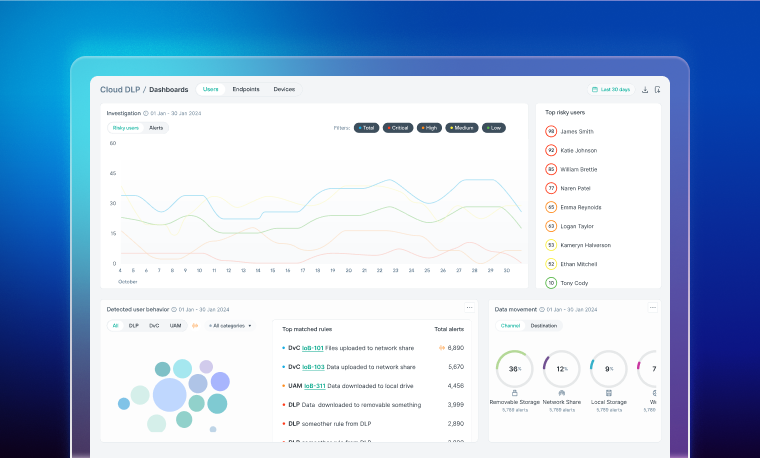Click the download icon in the header
The width and height of the screenshot is (760, 458).
pos(645,90)
